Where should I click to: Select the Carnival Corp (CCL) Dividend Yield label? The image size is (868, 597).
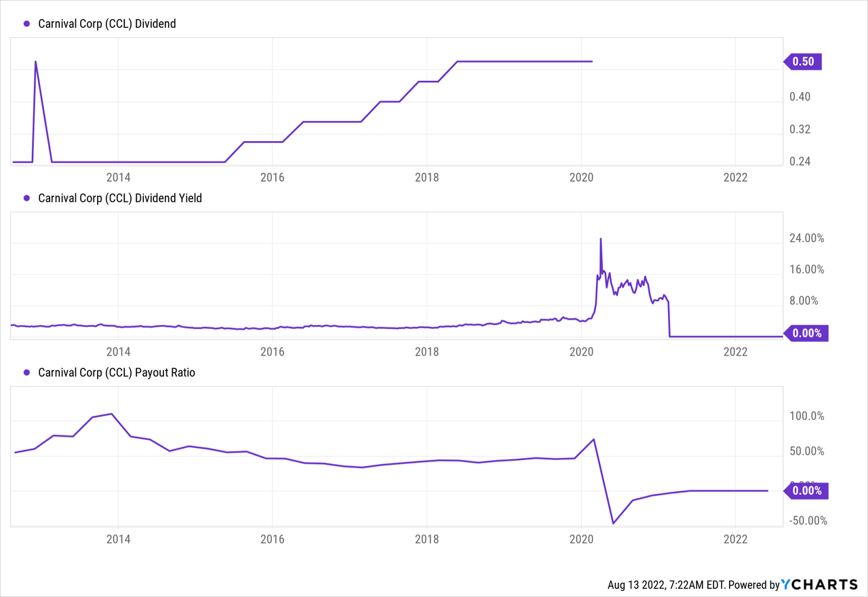(x=120, y=198)
